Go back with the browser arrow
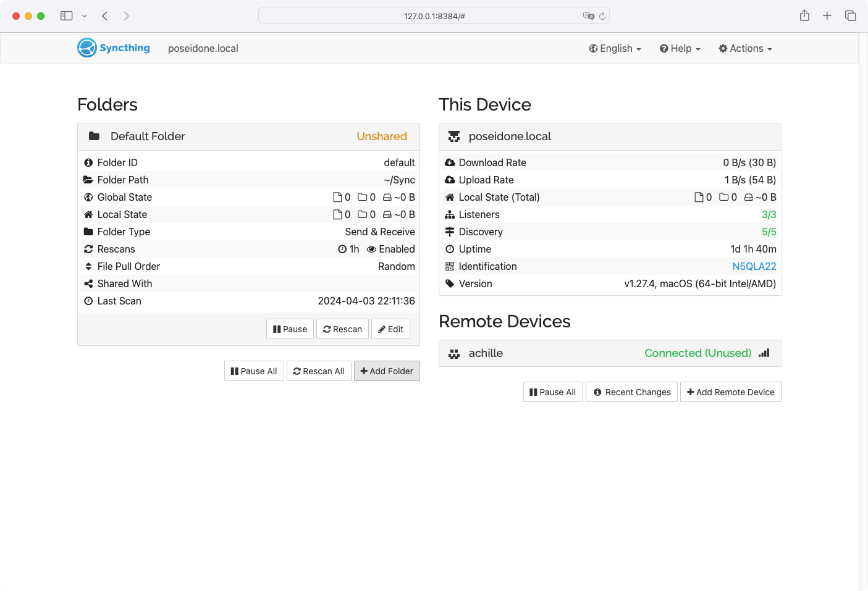Screen dimensions: 868x591 pyautogui.click(x=105, y=16)
